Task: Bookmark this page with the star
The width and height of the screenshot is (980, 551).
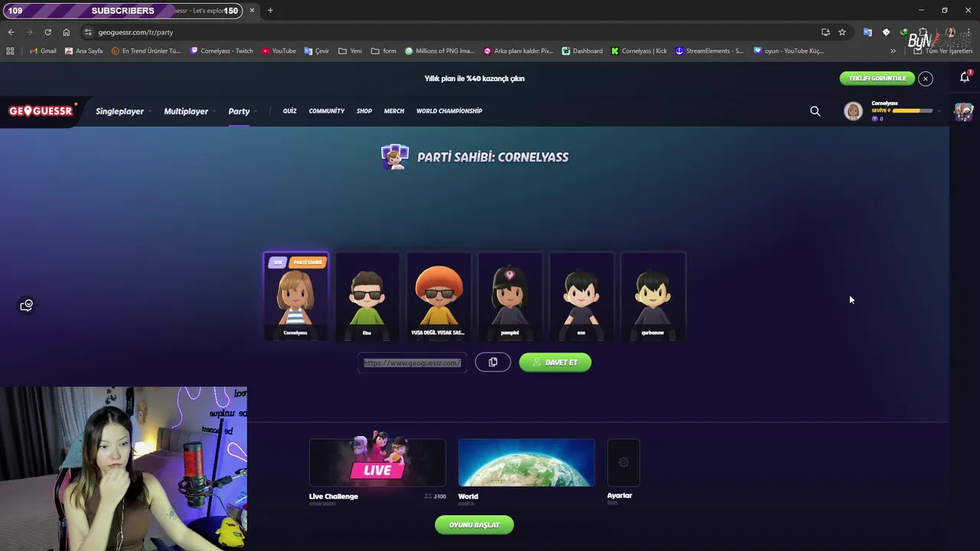Action: (x=842, y=32)
